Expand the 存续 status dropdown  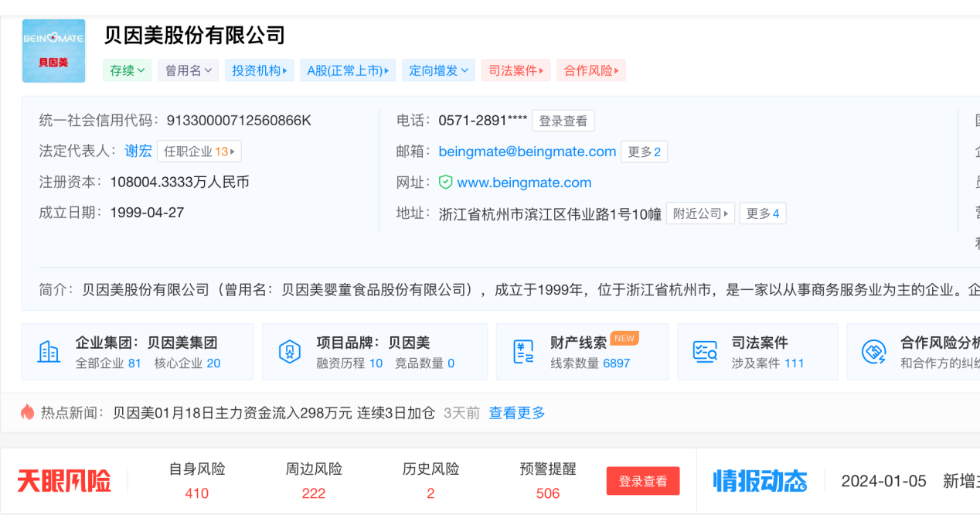pos(127,70)
